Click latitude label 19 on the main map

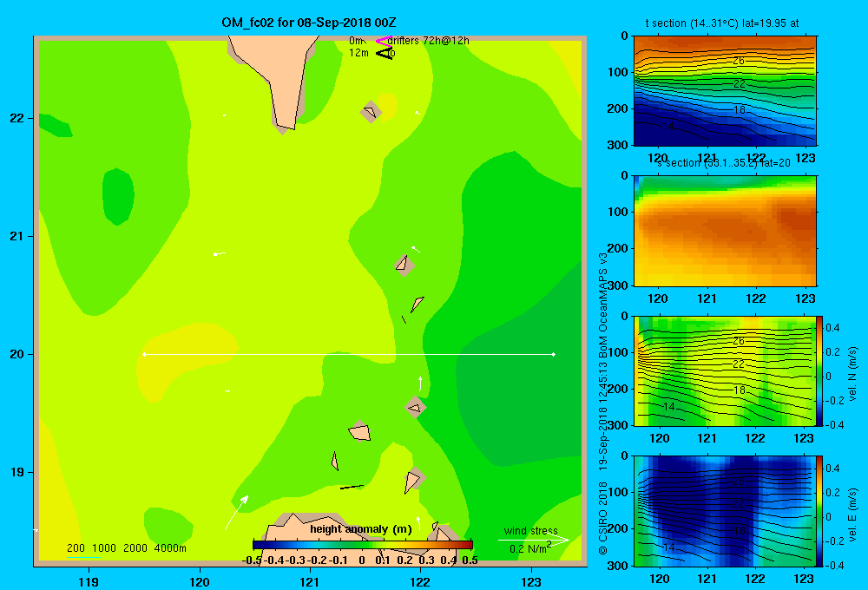click(17, 472)
